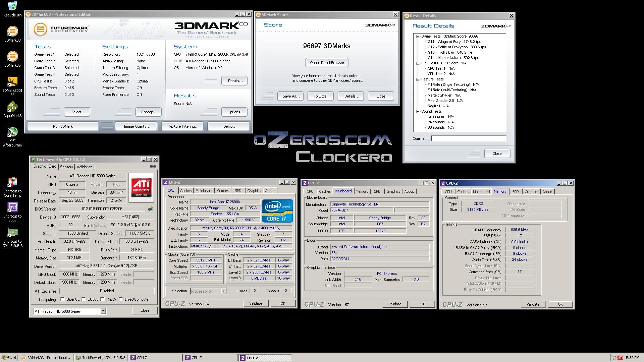Click Run 3DMark button
The width and height of the screenshot is (644, 362).
(x=63, y=126)
